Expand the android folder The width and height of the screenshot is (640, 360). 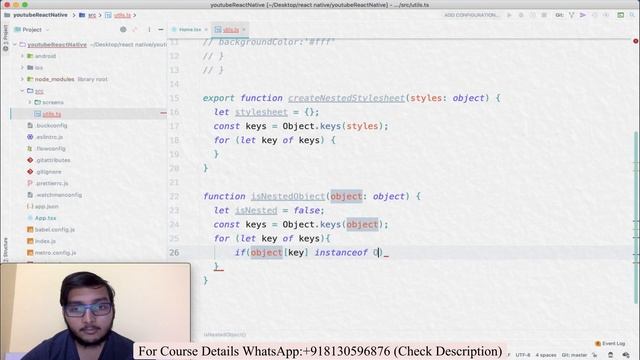click(x=22, y=56)
